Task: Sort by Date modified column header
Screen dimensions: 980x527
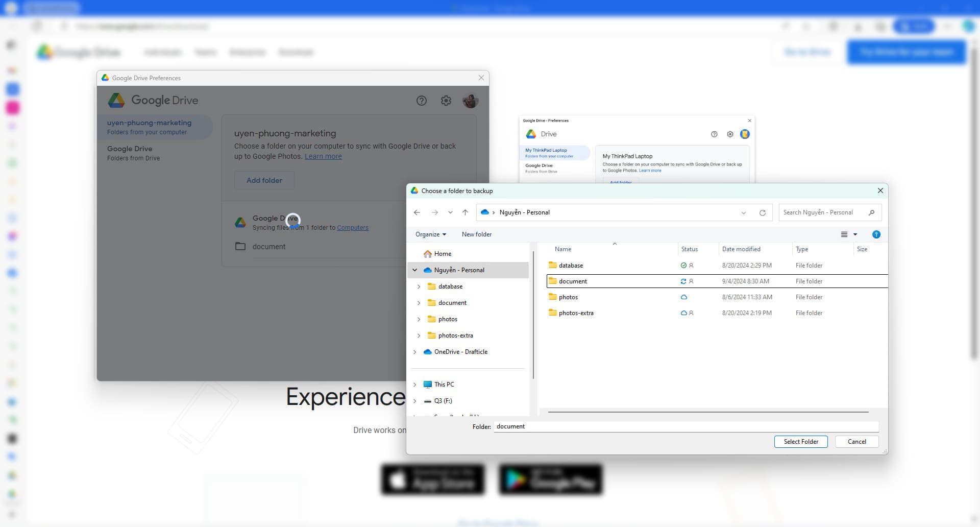Action: 741,249
